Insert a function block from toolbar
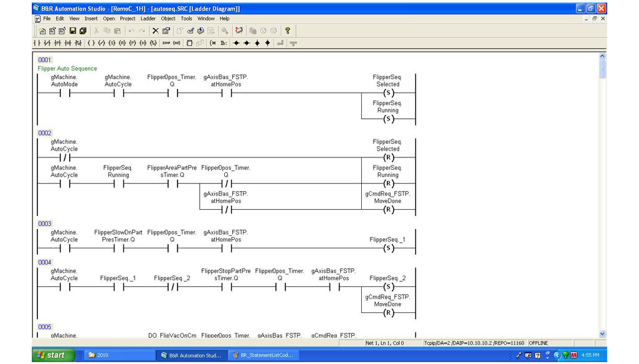Screen dimensions: 639x364 (189, 43)
